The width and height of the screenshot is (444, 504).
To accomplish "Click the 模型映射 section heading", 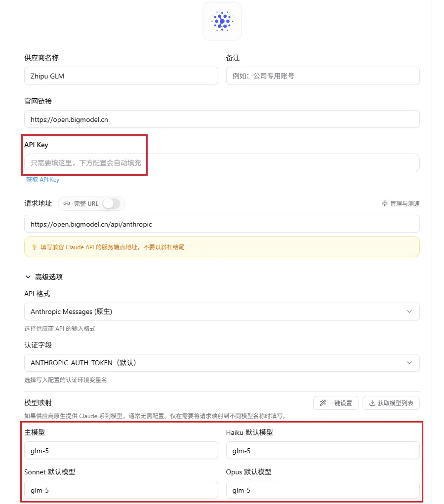I will (38, 403).
